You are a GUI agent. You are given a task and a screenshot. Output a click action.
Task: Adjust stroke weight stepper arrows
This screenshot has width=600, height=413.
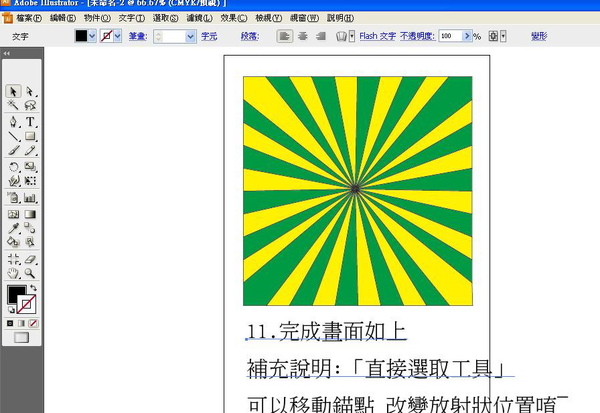coord(158,36)
